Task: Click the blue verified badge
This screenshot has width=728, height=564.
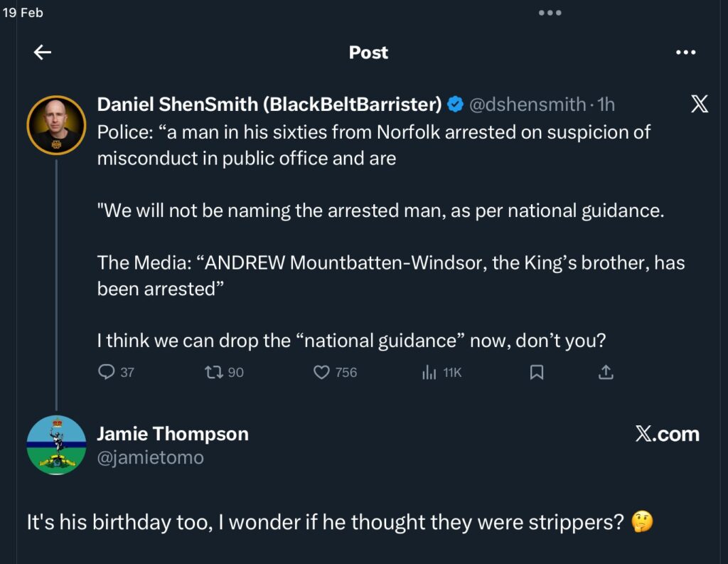Action: point(455,105)
